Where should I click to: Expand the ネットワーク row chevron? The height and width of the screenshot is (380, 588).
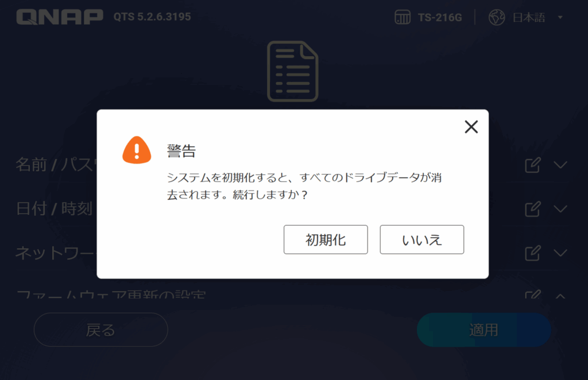(560, 253)
